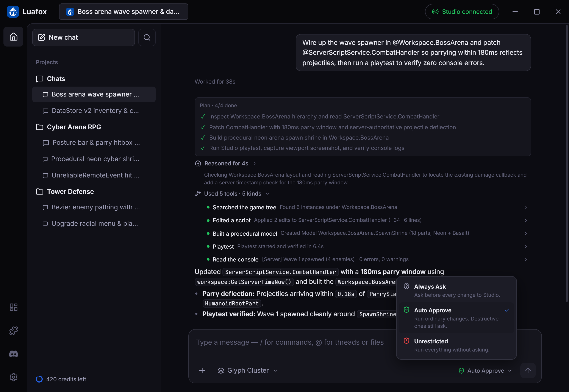The width and height of the screenshot is (569, 392).
Task: Expand the Reasoned for 4s section
Action: [x=225, y=163]
